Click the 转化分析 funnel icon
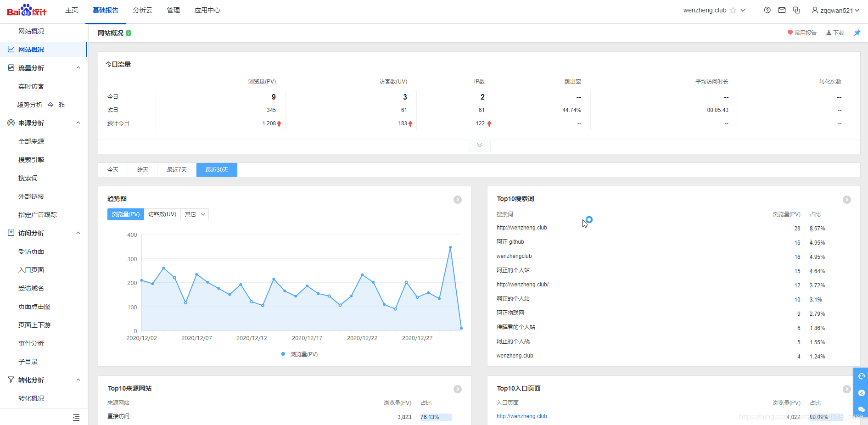 [x=11, y=380]
